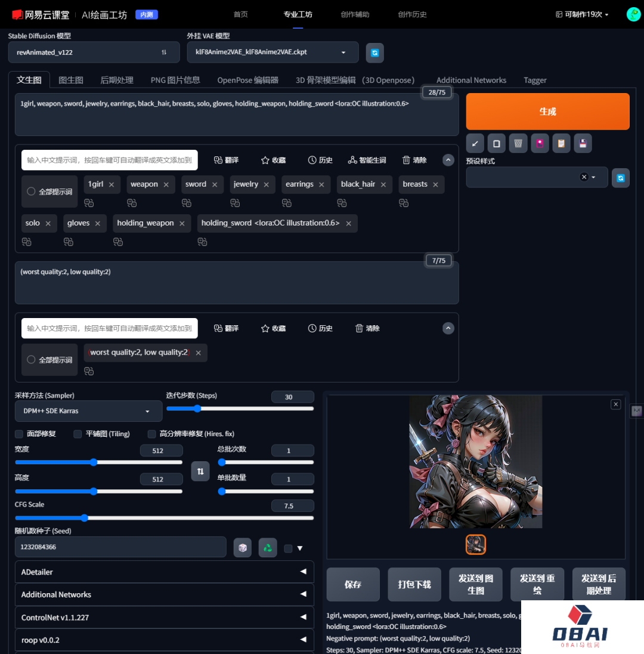
Task: Click the green recycle seed icon
Action: pos(268,547)
